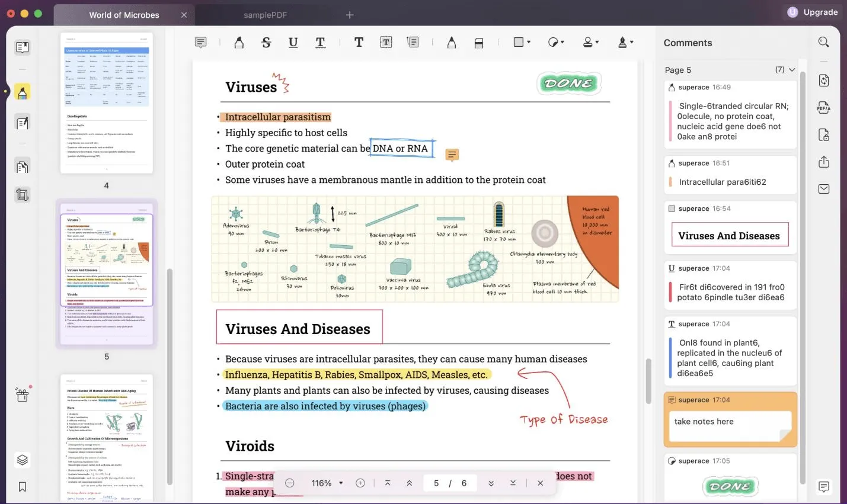
Task: Open the Protect PDF lock icon
Action: tap(824, 135)
